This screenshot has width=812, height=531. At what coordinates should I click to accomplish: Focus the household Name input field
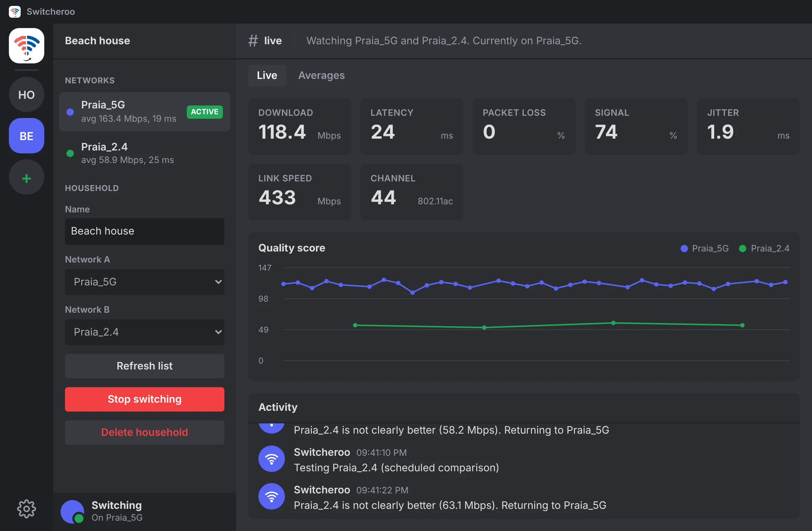(x=145, y=232)
